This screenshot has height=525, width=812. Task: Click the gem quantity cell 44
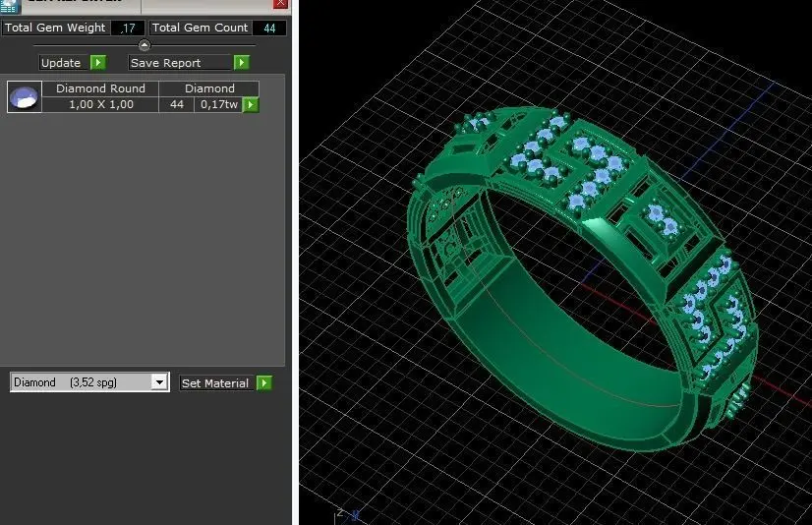point(177,104)
